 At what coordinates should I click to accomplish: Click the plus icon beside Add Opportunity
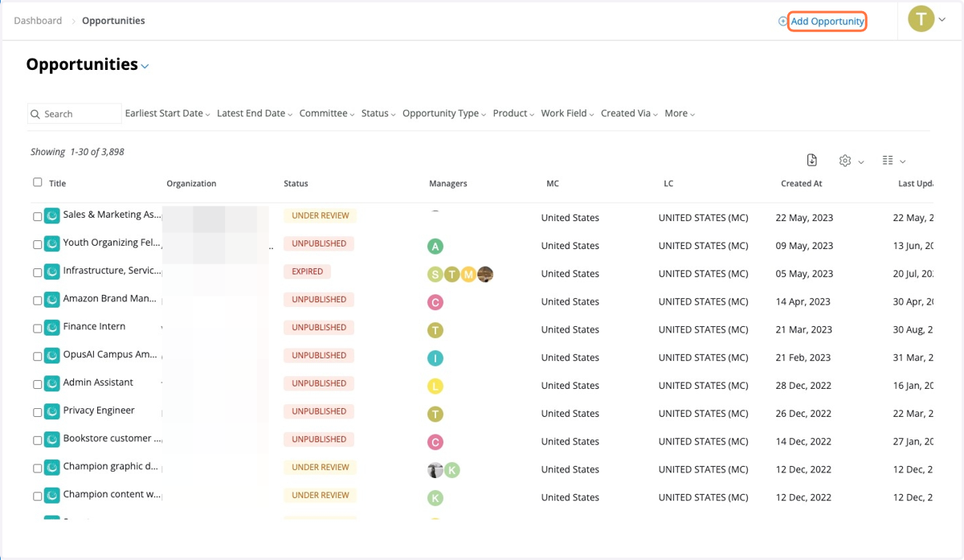coord(782,22)
